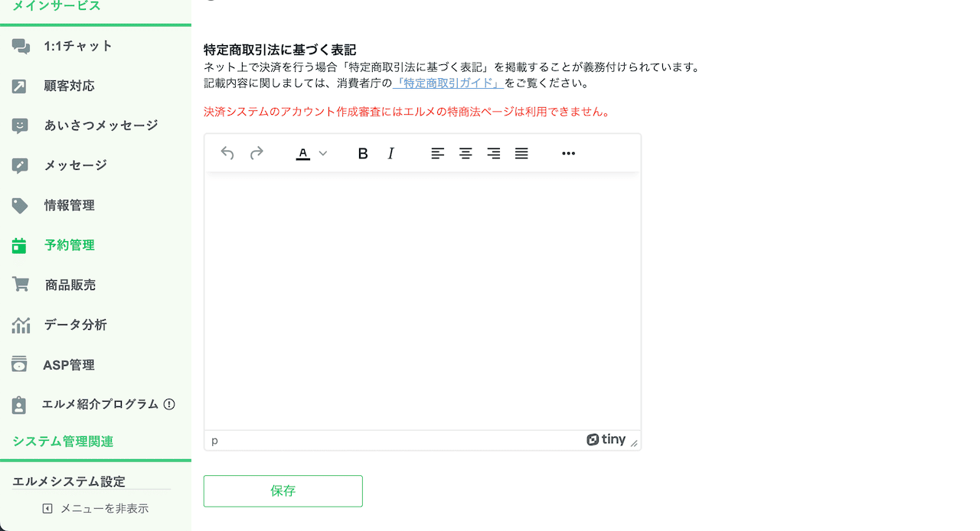Viewport: 980px width, 531px height.
Task: Click the 顧客対応 arrow icon
Action: click(x=20, y=86)
